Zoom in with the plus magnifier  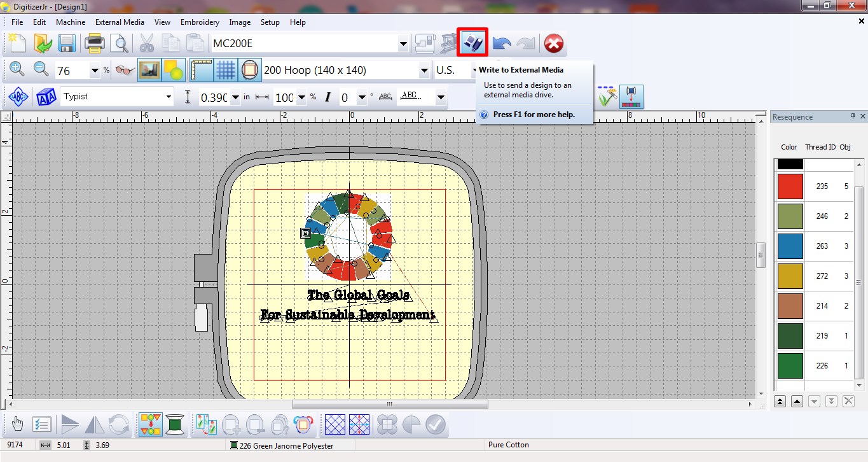[17, 70]
